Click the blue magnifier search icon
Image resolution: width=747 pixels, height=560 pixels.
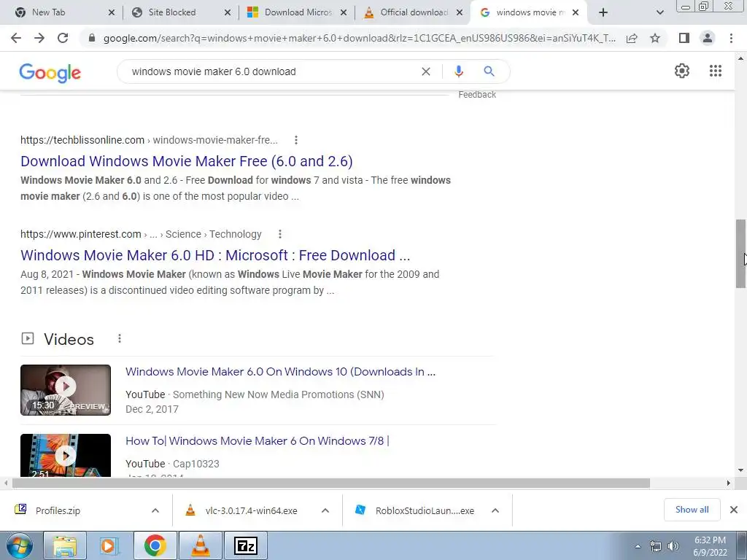[x=489, y=71]
